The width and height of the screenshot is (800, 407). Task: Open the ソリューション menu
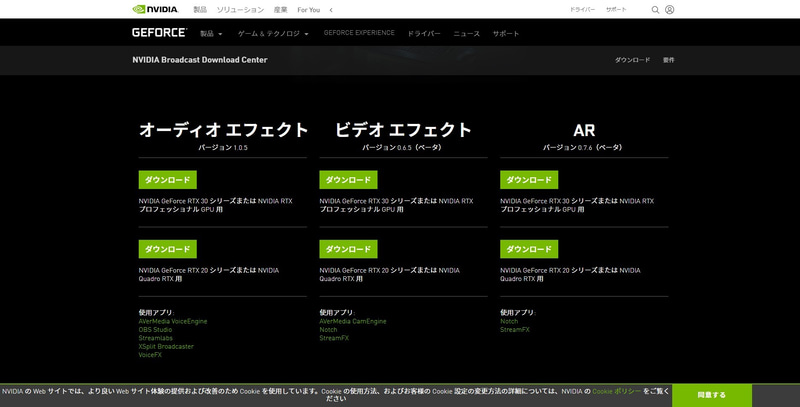coord(240,10)
